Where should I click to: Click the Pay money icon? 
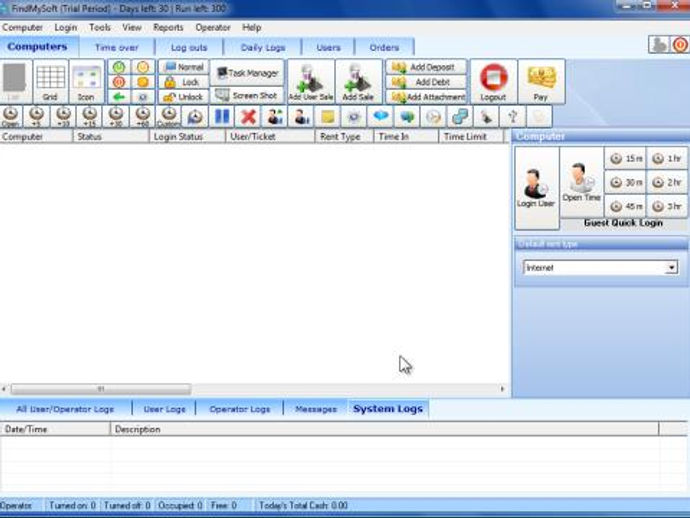(x=541, y=82)
